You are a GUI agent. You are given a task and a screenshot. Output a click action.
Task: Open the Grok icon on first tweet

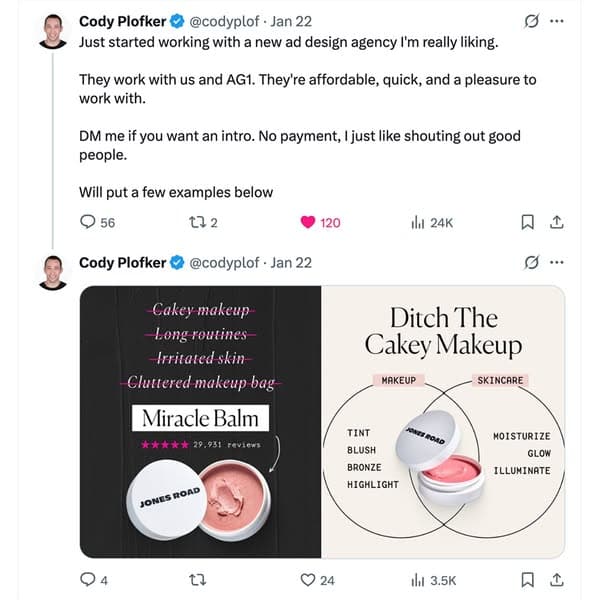(x=532, y=21)
